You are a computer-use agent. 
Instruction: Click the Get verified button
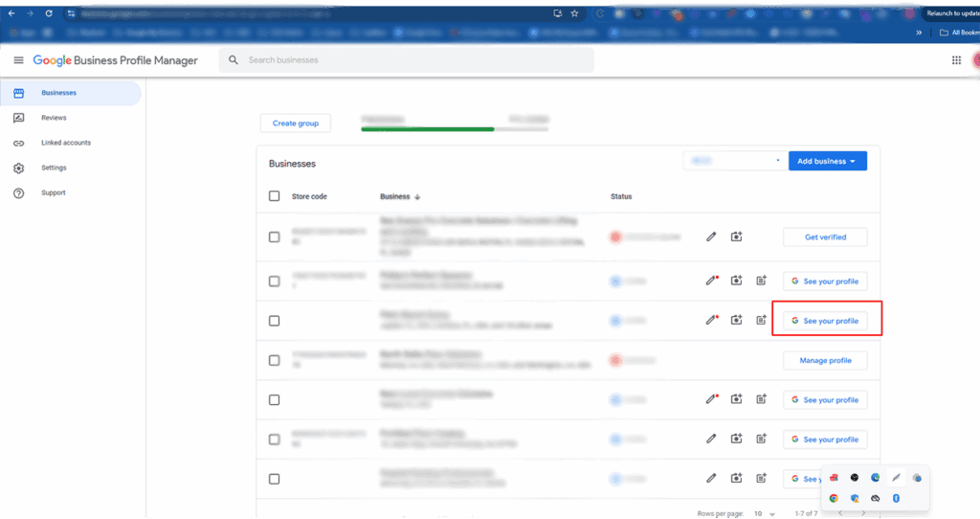(x=824, y=237)
